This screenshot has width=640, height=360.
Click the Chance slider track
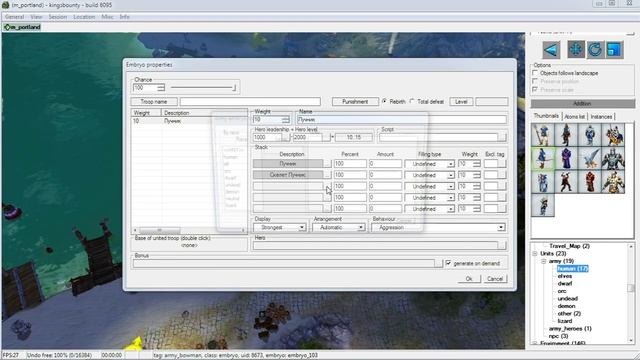pyautogui.click(x=203, y=87)
